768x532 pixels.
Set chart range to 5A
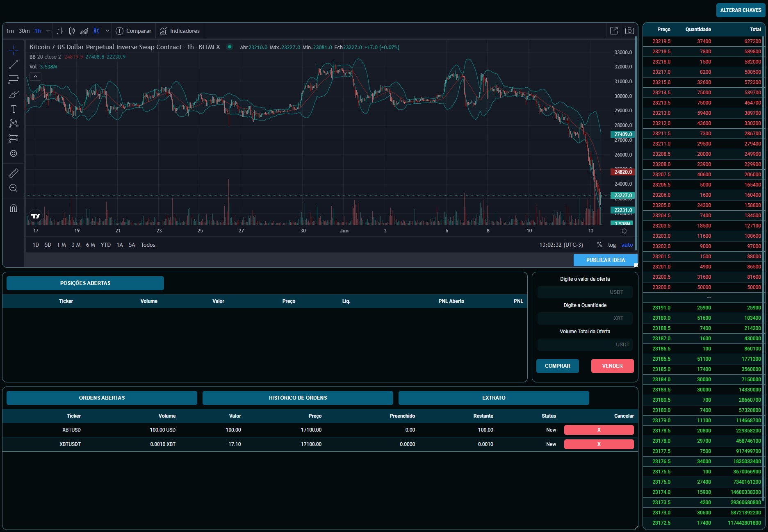coord(132,245)
